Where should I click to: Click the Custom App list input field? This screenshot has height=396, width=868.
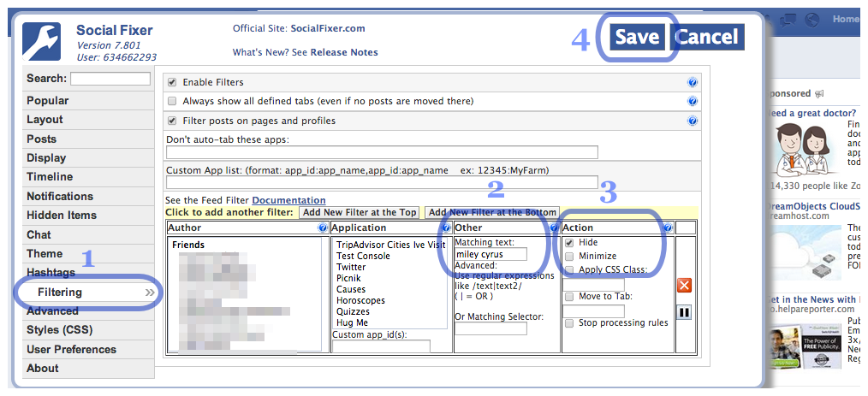click(382, 182)
